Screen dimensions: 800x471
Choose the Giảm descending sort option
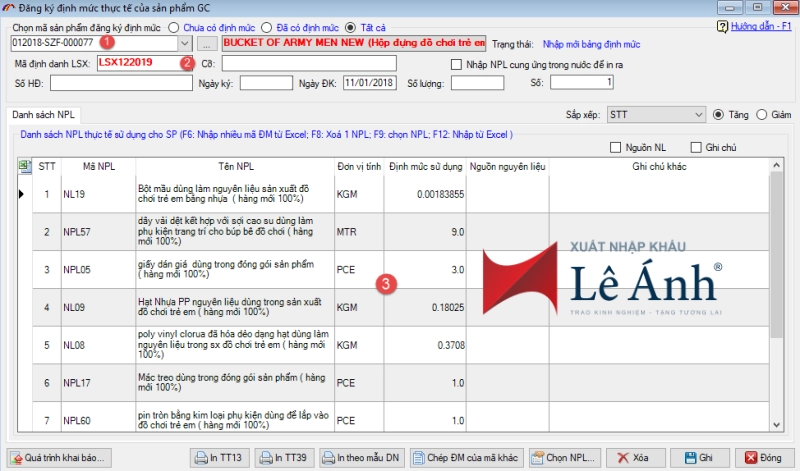pyautogui.click(x=762, y=115)
